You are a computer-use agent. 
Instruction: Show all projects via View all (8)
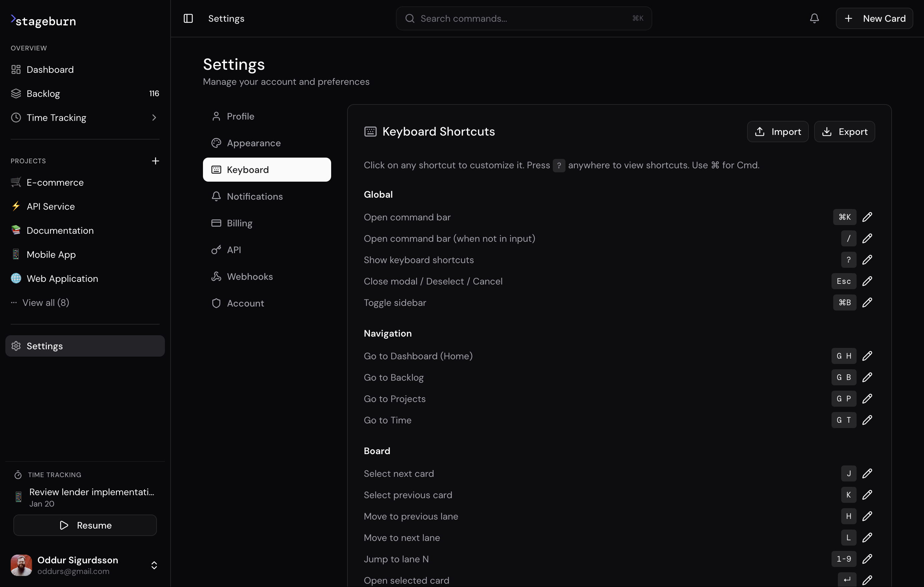coord(46,302)
